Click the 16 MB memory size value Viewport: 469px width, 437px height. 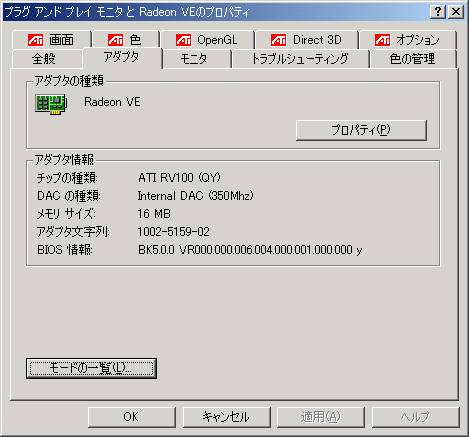154,214
